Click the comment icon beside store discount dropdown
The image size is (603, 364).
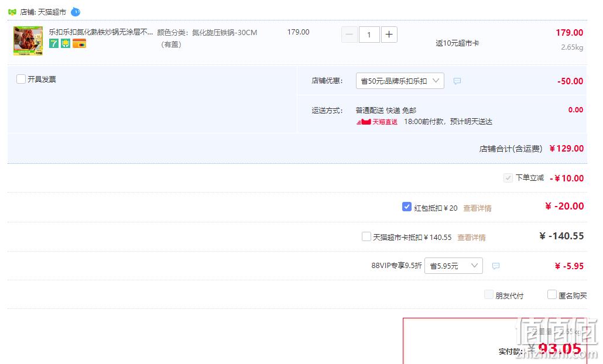[x=457, y=81]
